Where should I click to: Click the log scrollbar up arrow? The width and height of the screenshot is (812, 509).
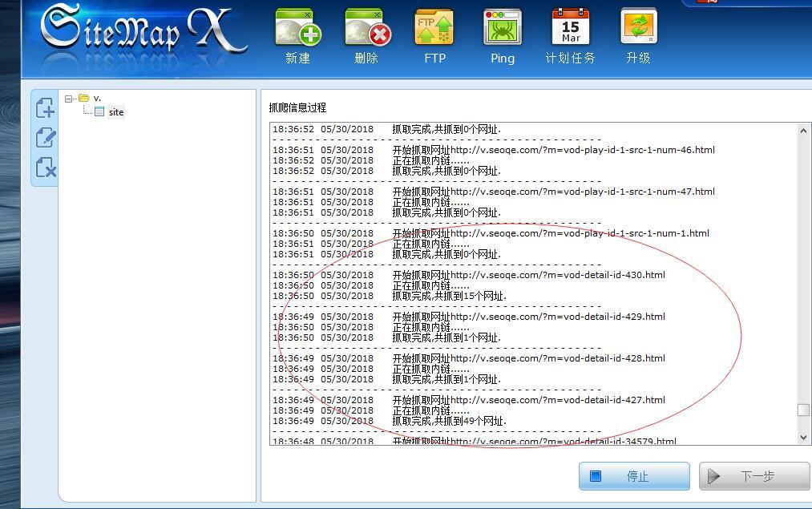[803, 131]
